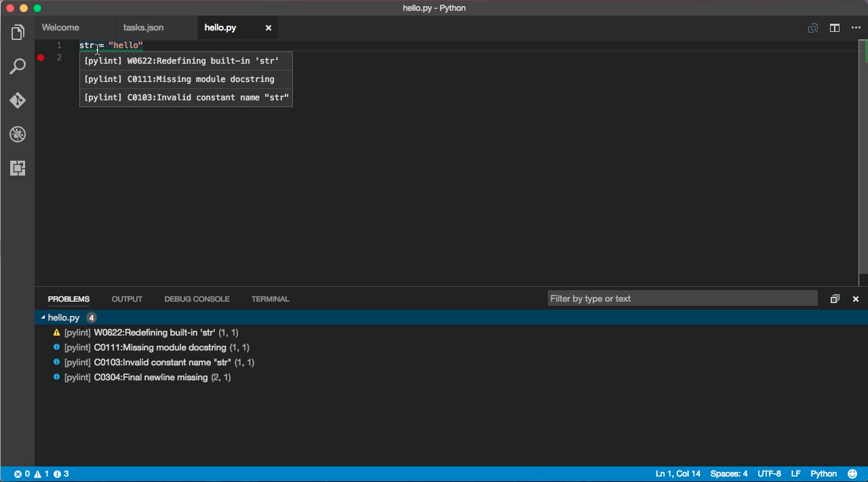868x482 pixels.
Task: Focus the Filter by type or text field
Action: click(x=683, y=298)
